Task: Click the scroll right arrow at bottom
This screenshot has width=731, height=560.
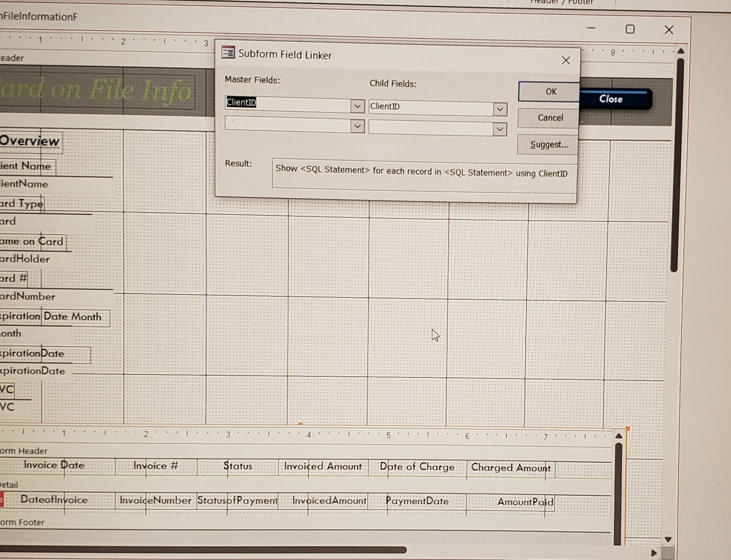Action: pyautogui.click(x=653, y=553)
